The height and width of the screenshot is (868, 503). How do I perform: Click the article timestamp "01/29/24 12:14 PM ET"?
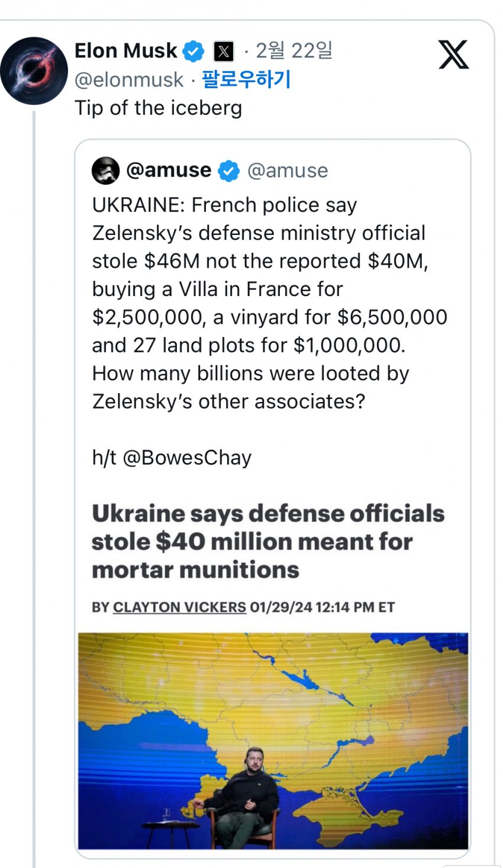click(322, 607)
